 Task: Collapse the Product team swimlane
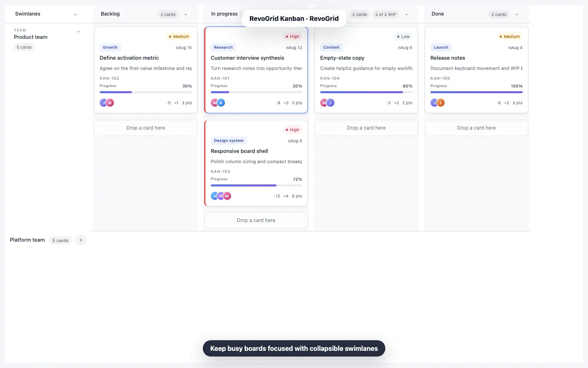pos(78,31)
